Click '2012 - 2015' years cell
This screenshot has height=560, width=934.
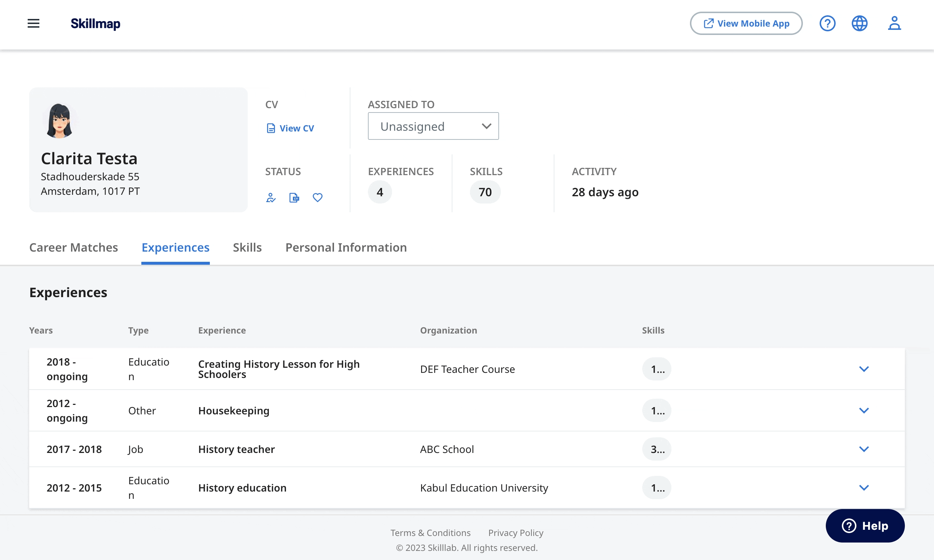point(74,488)
